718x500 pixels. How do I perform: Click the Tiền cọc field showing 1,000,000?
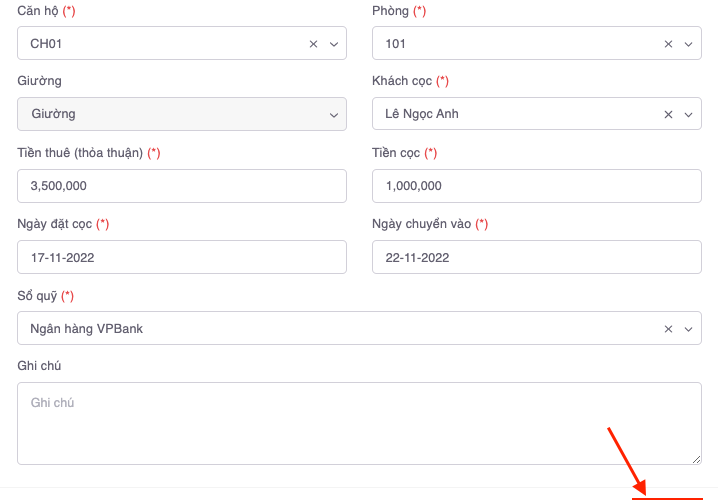coord(536,186)
